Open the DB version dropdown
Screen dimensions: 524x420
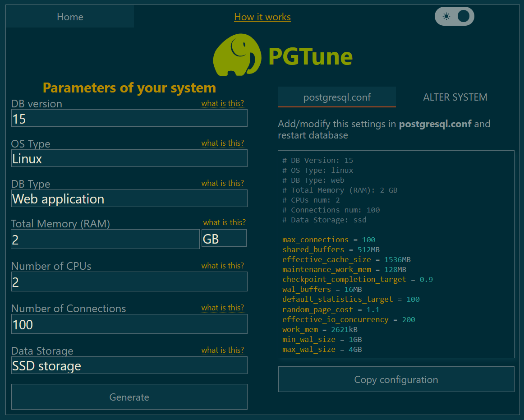click(129, 118)
